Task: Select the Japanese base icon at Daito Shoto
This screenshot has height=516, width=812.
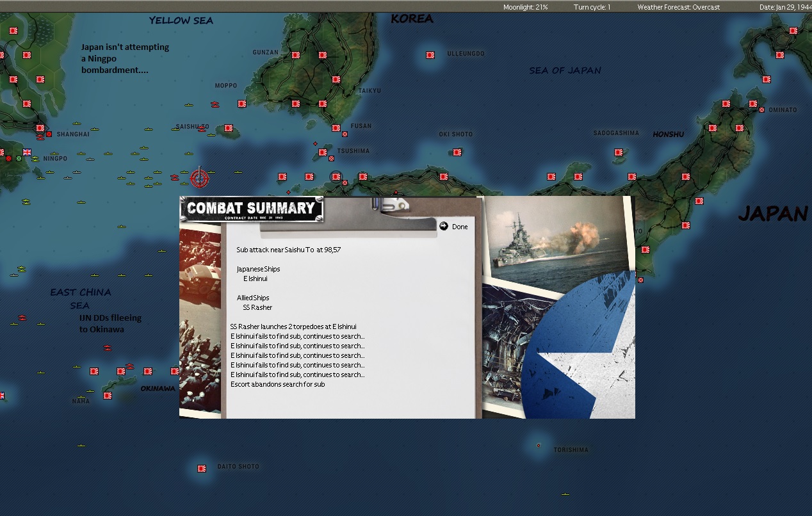Action: (x=202, y=468)
